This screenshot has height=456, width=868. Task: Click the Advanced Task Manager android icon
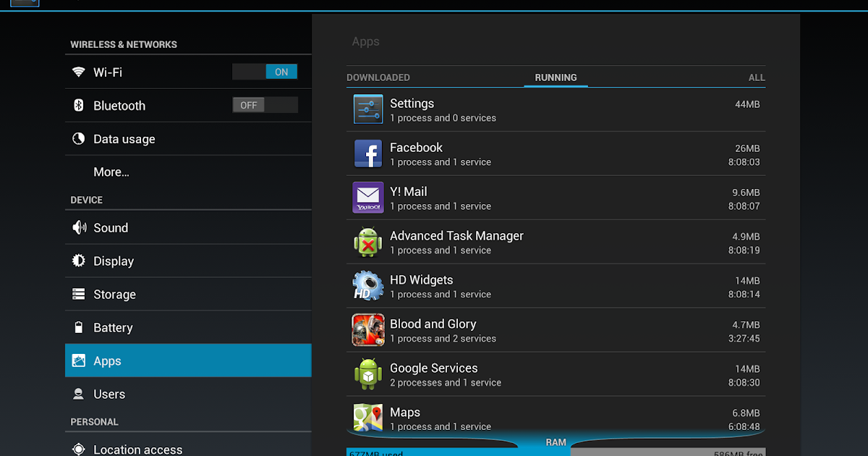pos(368,242)
